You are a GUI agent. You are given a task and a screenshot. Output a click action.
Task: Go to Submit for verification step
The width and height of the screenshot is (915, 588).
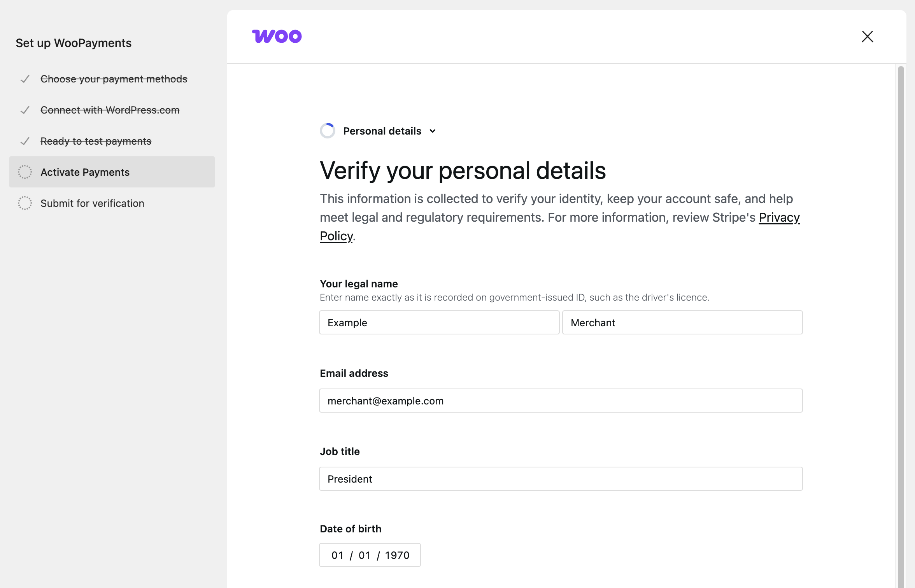[x=92, y=203]
